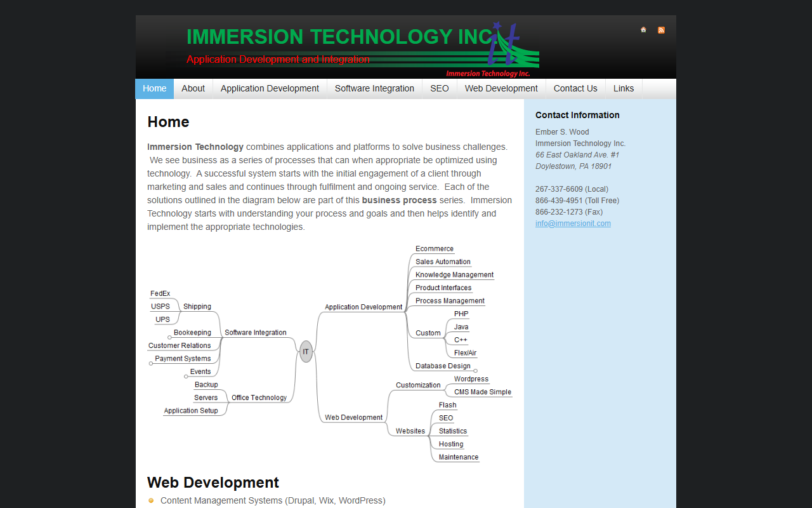Click the Shipping node in the diagram

(x=197, y=306)
